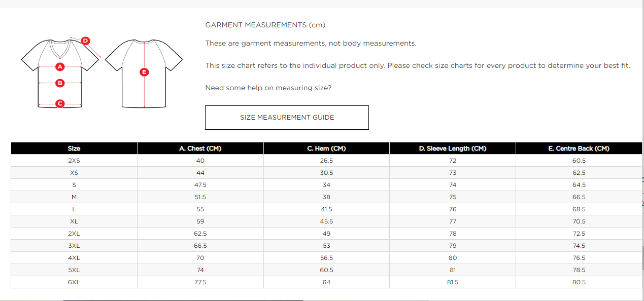Click the E. Centre Back (CM) header
The image size is (644, 301).
(x=579, y=148)
